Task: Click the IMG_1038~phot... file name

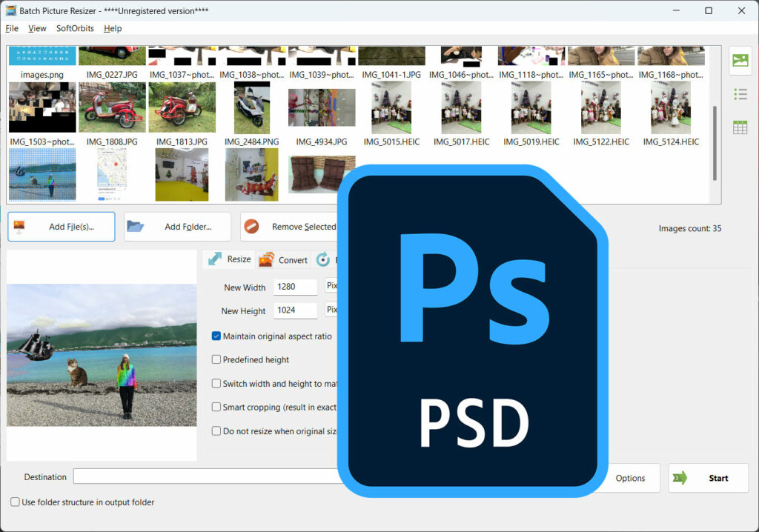Action: pyautogui.click(x=252, y=75)
